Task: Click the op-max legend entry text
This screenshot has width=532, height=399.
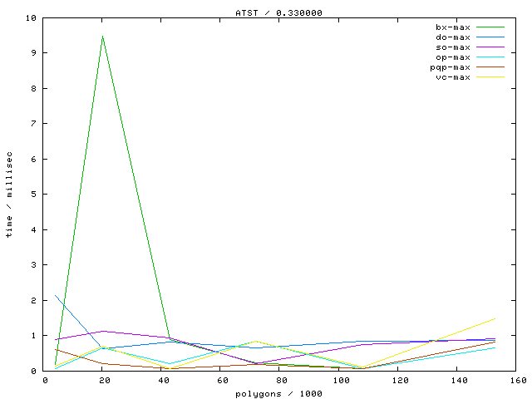Action: tap(453, 57)
